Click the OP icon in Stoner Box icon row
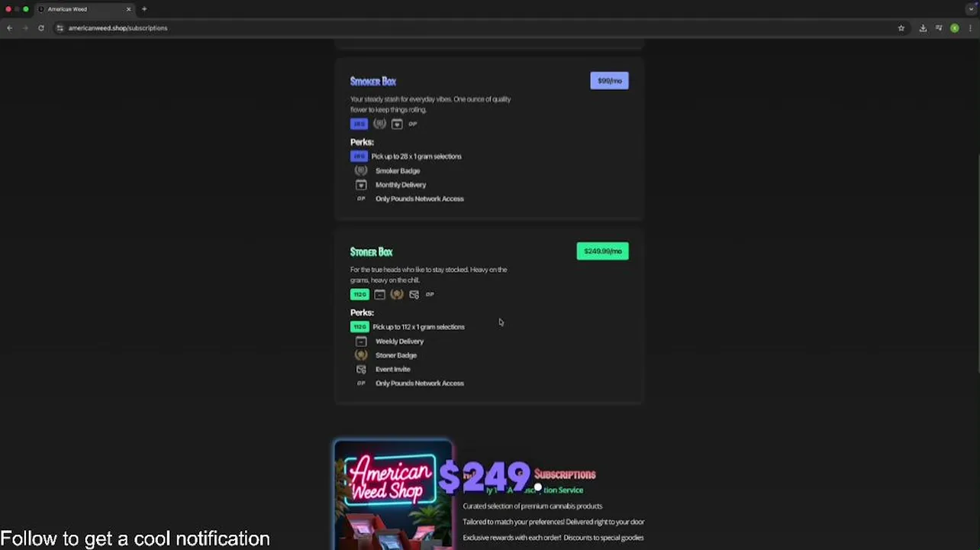Screen dimensions: 980x550 pyautogui.click(x=430, y=294)
